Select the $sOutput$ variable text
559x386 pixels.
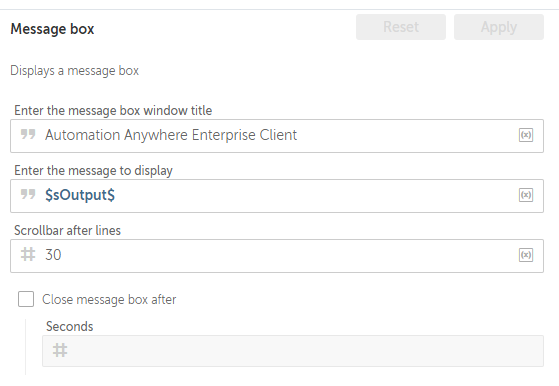coord(80,195)
